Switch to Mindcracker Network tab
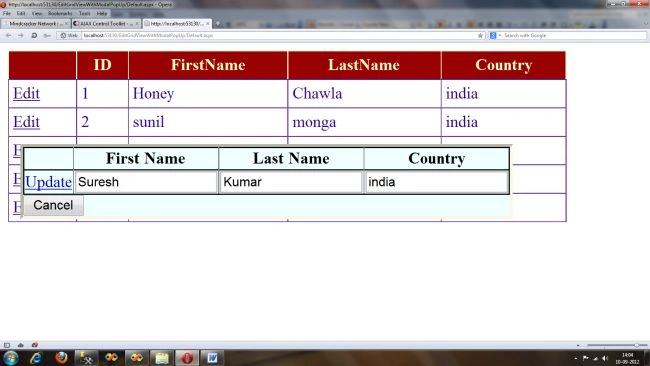 [x=36, y=24]
